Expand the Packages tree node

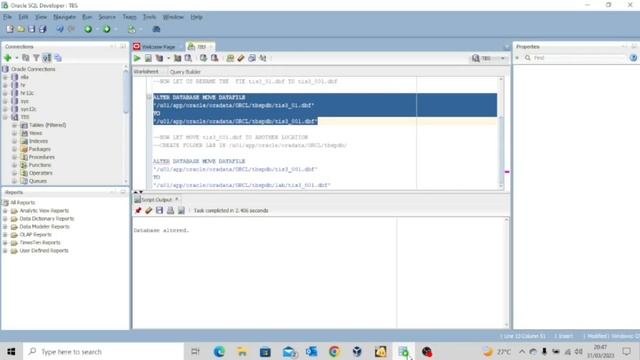(14, 149)
